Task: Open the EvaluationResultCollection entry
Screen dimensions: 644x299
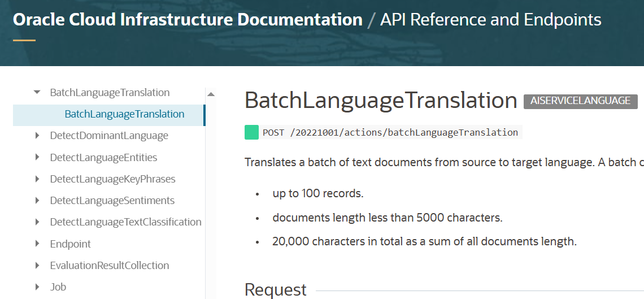Action: (x=109, y=265)
